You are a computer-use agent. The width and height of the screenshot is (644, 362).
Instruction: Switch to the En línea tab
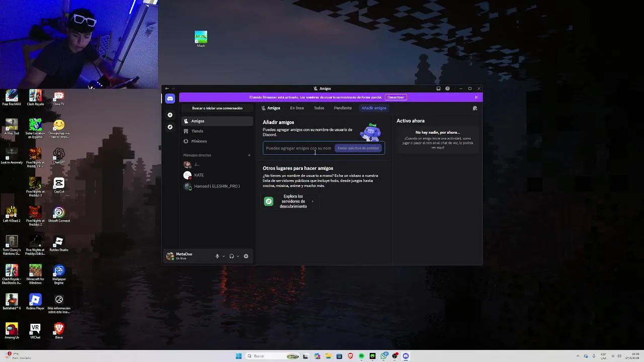pos(297,108)
